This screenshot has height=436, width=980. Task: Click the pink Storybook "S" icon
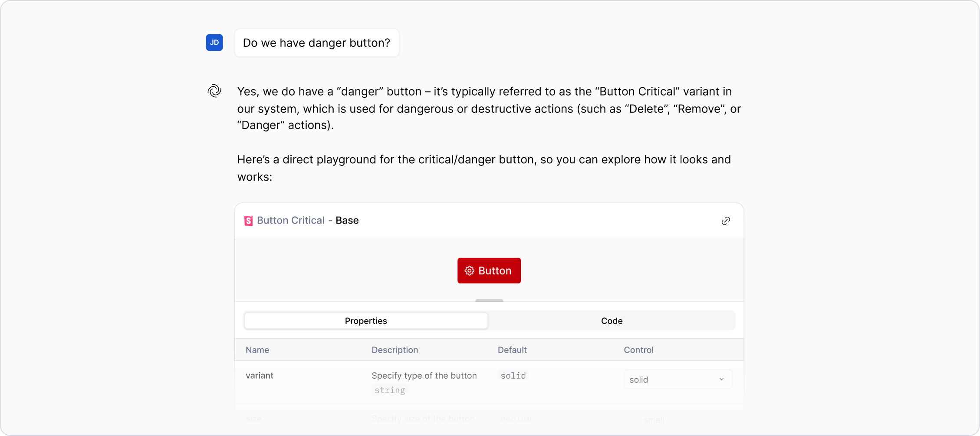248,220
